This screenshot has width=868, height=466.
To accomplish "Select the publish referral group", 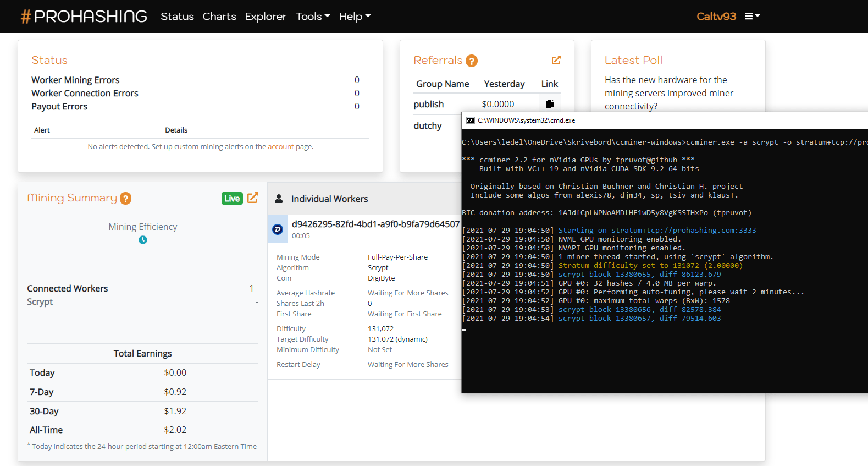I will click(429, 104).
